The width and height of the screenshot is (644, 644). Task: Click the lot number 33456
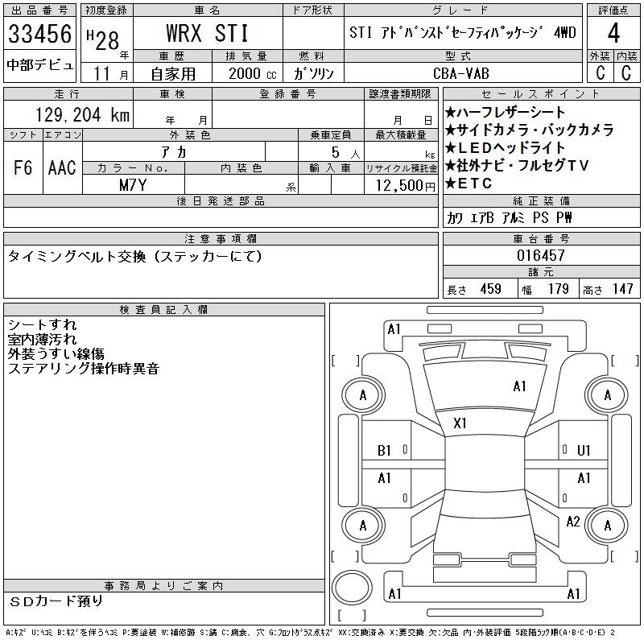(40, 35)
